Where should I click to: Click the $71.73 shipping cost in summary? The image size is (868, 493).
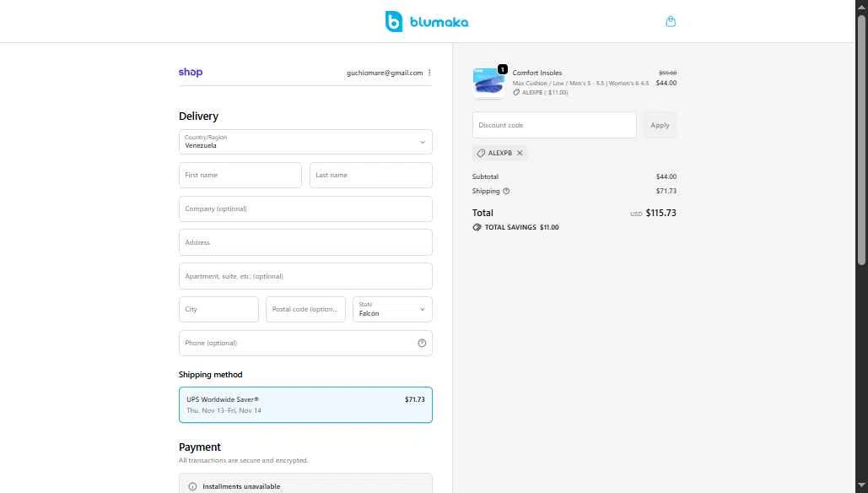666,191
